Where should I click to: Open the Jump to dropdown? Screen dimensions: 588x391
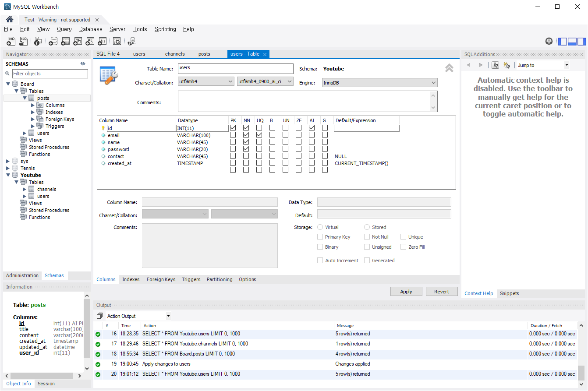542,65
